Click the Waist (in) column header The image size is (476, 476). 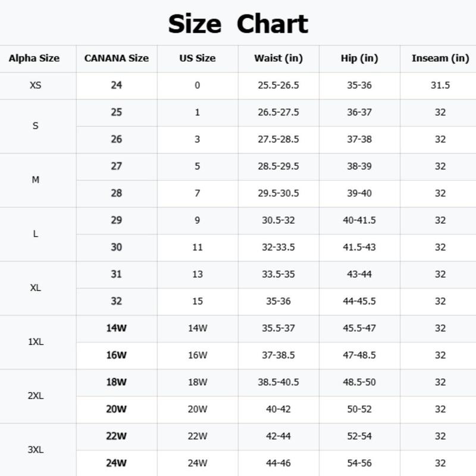[x=278, y=58]
